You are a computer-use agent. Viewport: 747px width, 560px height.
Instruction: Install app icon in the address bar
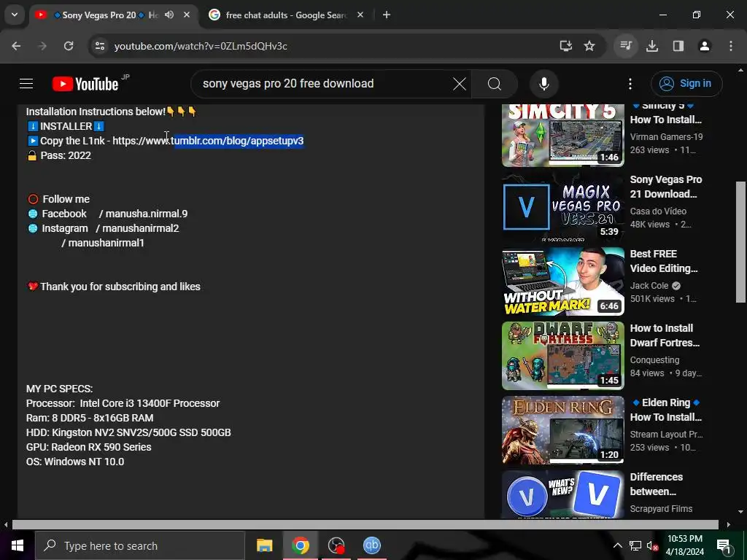(x=565, y=46)
